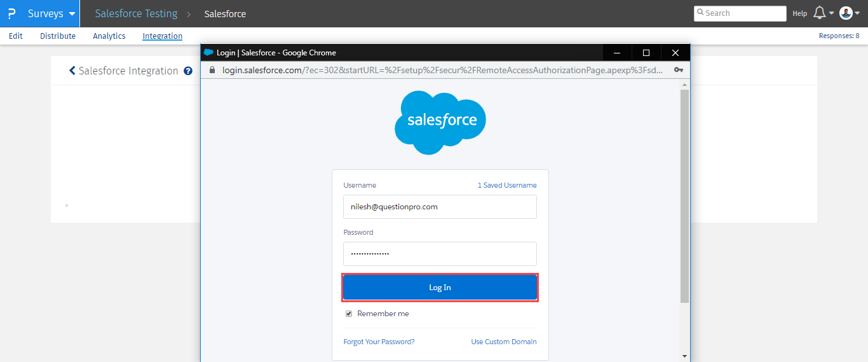The width and height of the screenshot is (868, 362).
Task: Go back using Salesforce Integration chevron
Action: [72, 71]
